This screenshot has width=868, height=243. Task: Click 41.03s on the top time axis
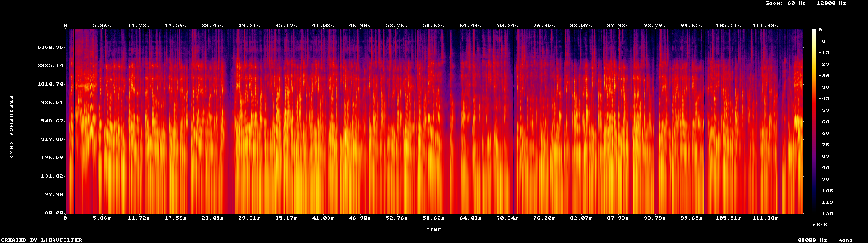323,25
